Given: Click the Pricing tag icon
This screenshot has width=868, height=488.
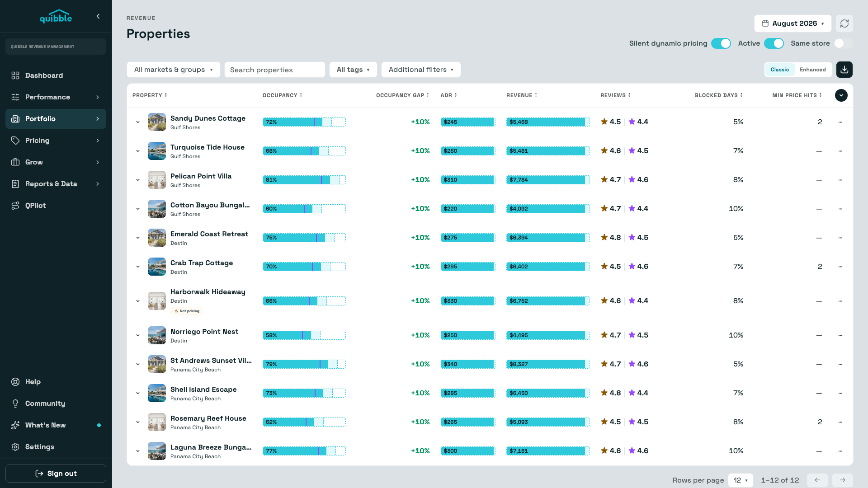Looking at the screenshot, I should tap(15, 141).
